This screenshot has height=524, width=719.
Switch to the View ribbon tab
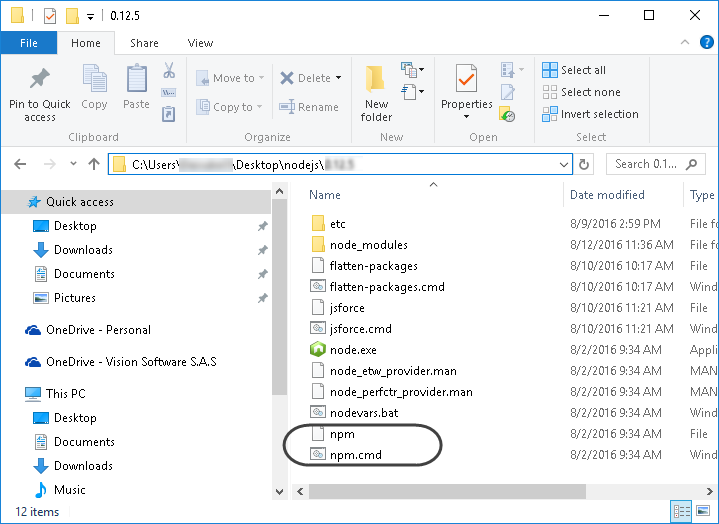pos(200,43)
